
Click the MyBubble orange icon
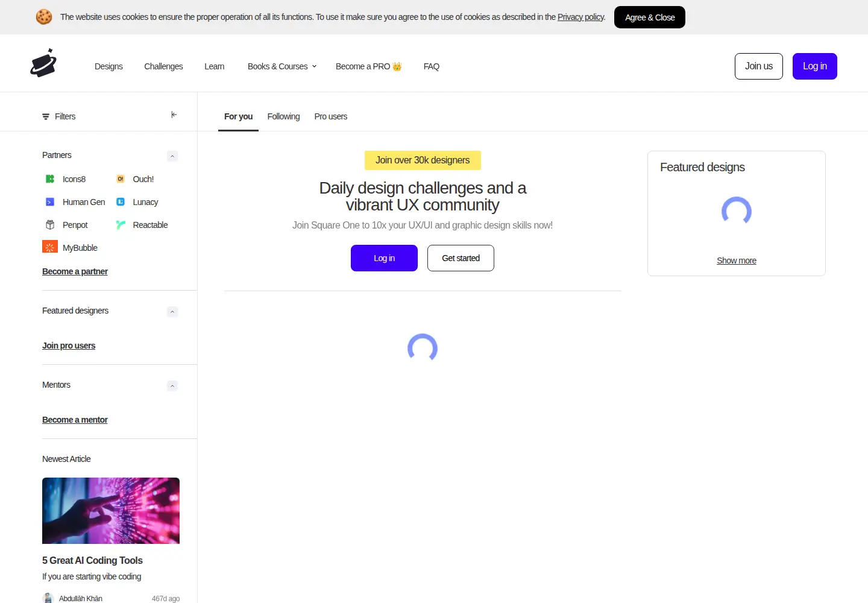(50, 247)
